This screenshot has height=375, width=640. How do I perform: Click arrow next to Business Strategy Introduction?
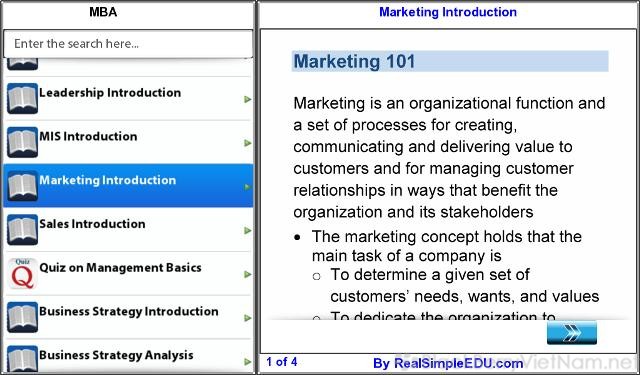[x=247, y=318]
